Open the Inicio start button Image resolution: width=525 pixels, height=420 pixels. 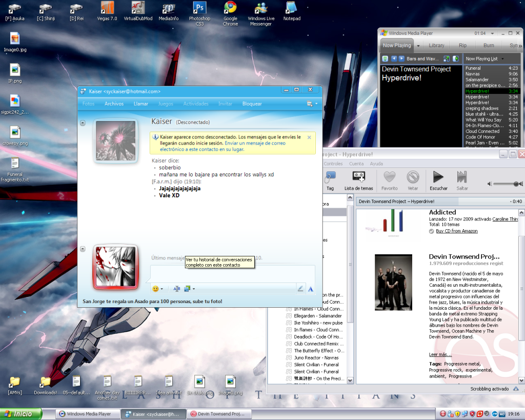pos(21,414)
